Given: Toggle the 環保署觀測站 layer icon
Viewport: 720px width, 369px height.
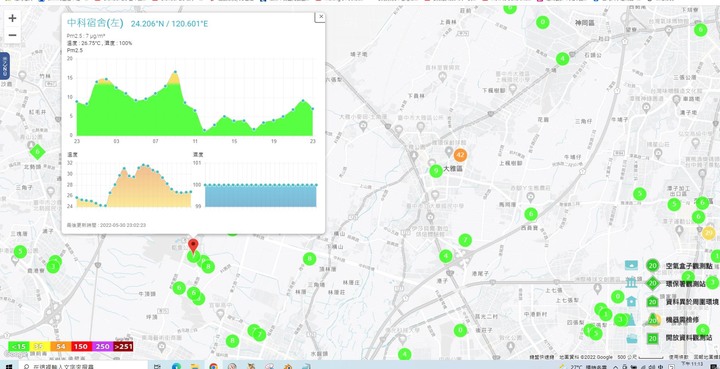Looking at the screenshot, I should [x=631, y=283].
